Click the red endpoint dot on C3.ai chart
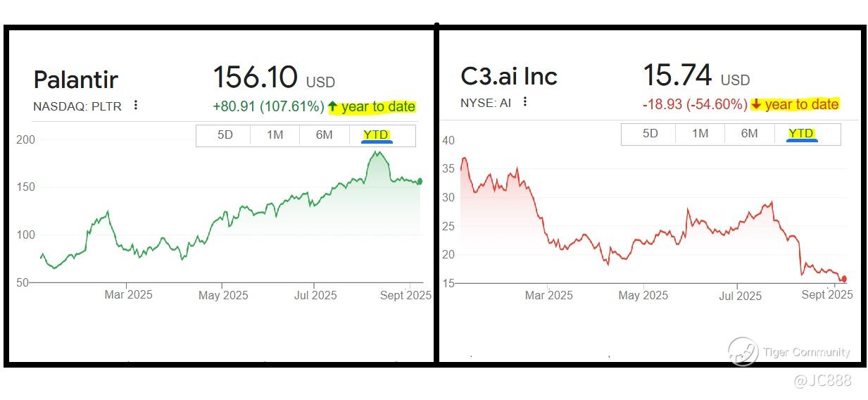The height and width of the screenshot is (400, 868). click(x=844, y=279)
